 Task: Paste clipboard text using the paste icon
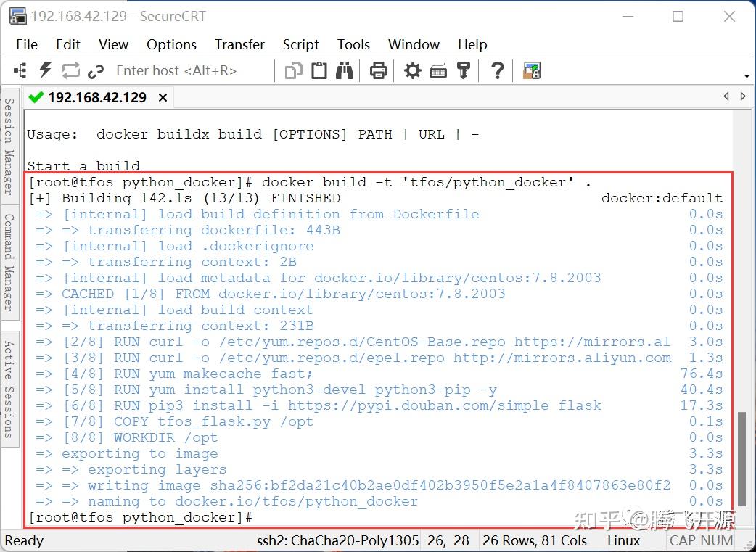click(319, 70)
